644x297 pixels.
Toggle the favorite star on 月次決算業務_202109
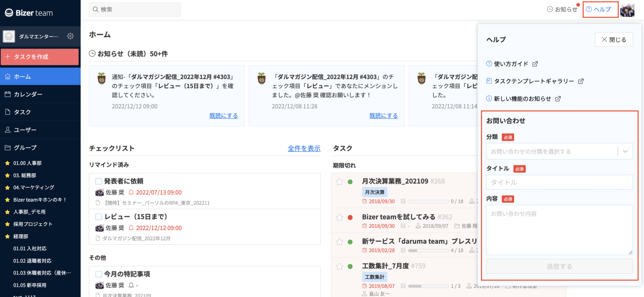pyautogui.click(x=339, y=181)
